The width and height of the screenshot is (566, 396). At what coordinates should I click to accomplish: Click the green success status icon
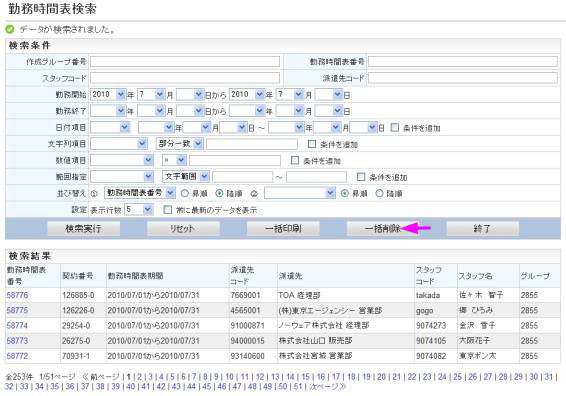click(10, 29)
